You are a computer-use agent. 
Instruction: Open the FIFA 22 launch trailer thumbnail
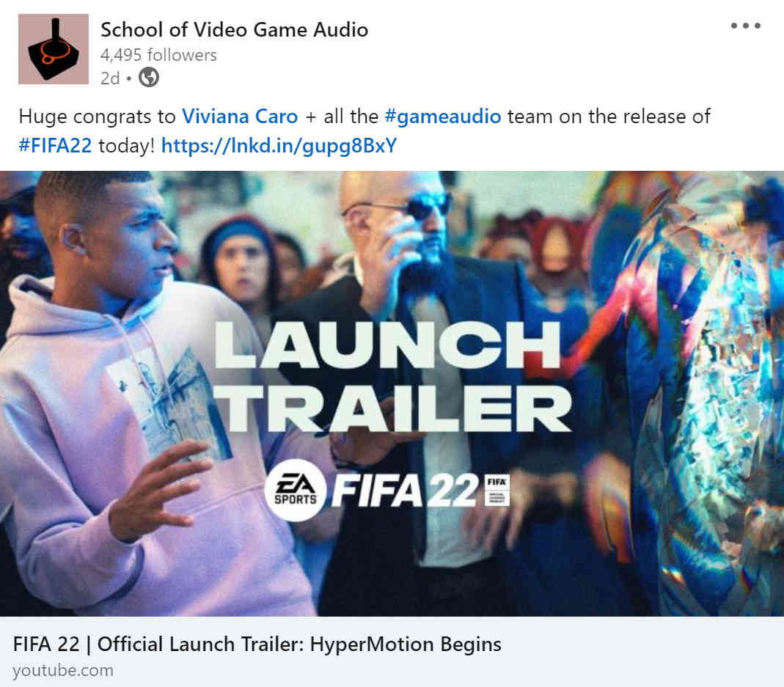coord(392,394)
